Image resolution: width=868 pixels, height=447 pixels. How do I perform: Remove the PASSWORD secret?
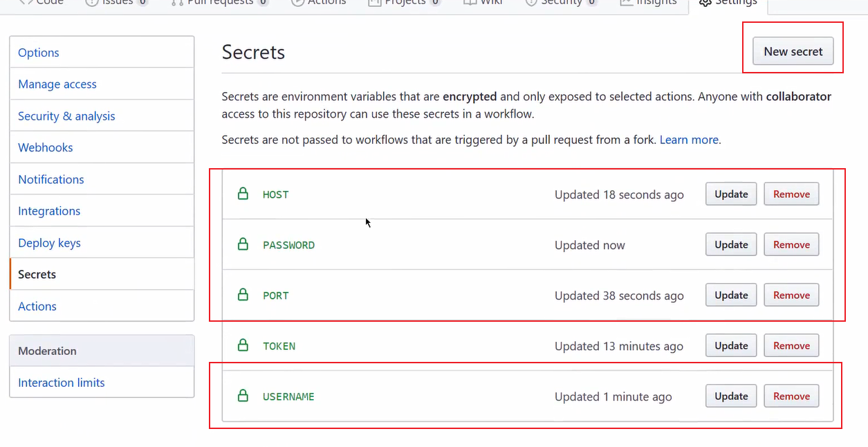(x=791, y=245)
